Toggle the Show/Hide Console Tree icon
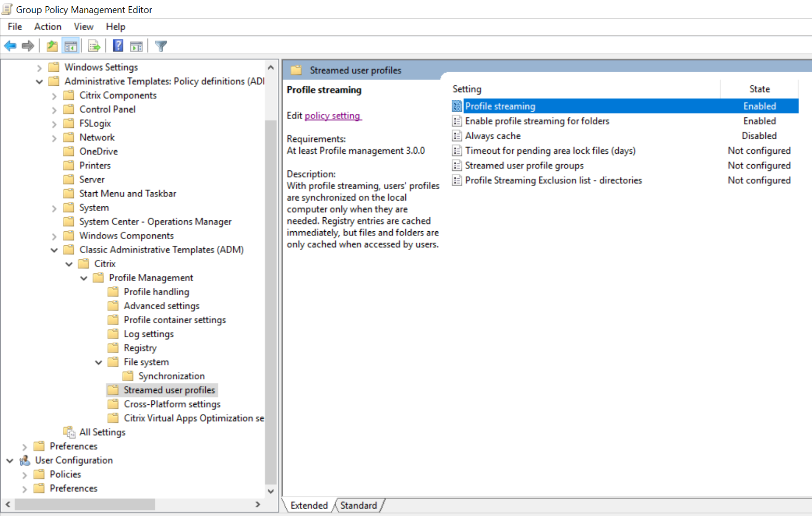Image resolution: width=812 pixels, height=516 pixels. point(71,46)
